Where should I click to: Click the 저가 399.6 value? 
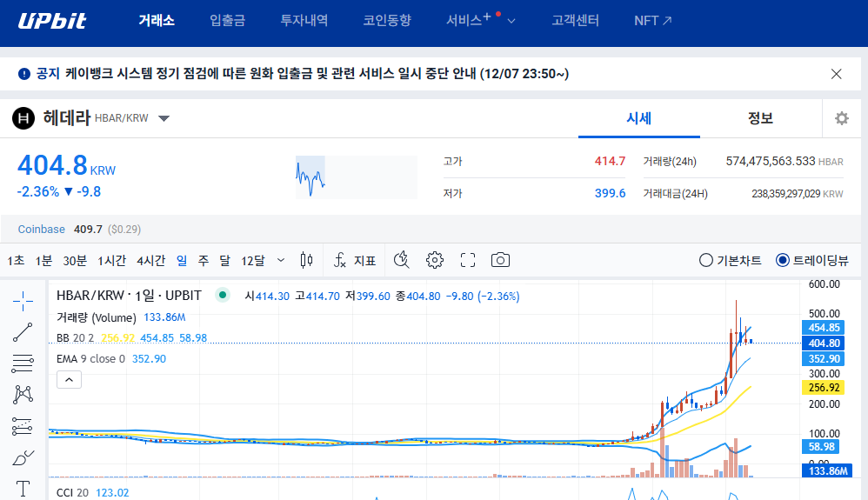pyautogui.click(x=610, y=193)
